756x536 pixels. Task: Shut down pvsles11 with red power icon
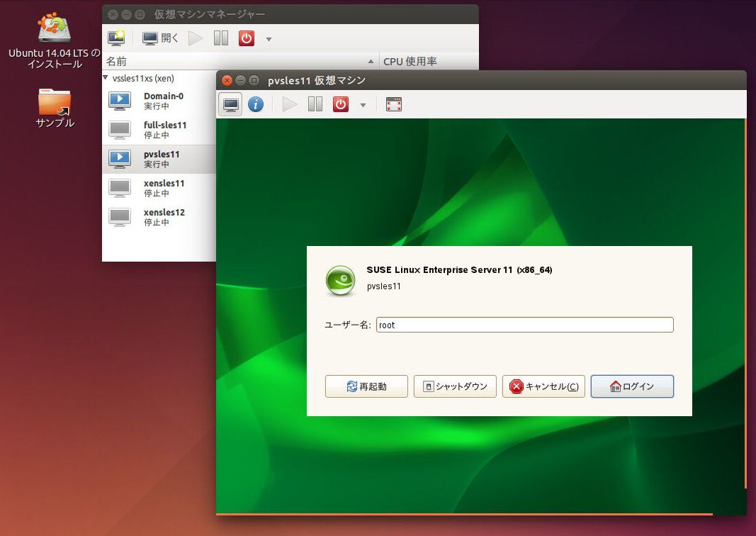(340, 104)
